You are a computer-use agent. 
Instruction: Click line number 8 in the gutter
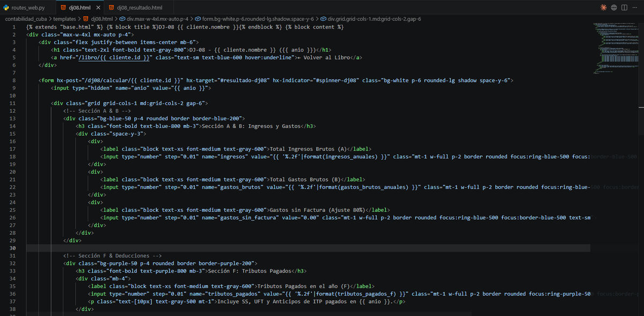(x=14, y=80)
